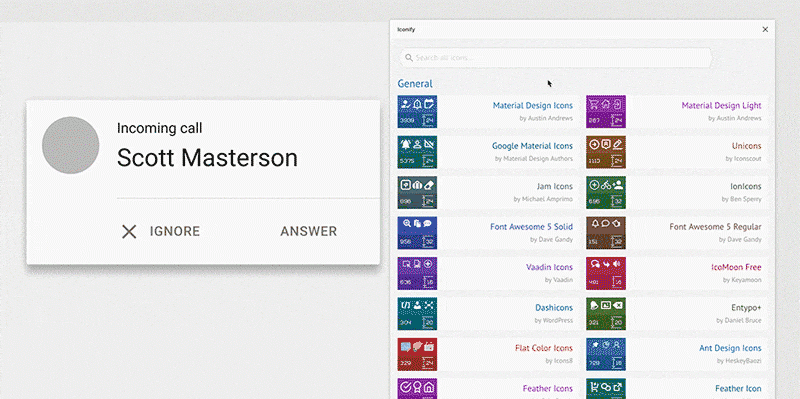Viewport: 800px width, 399px height.
Task: Select the Entypo+ title link
Action: [x=746, y=308]
